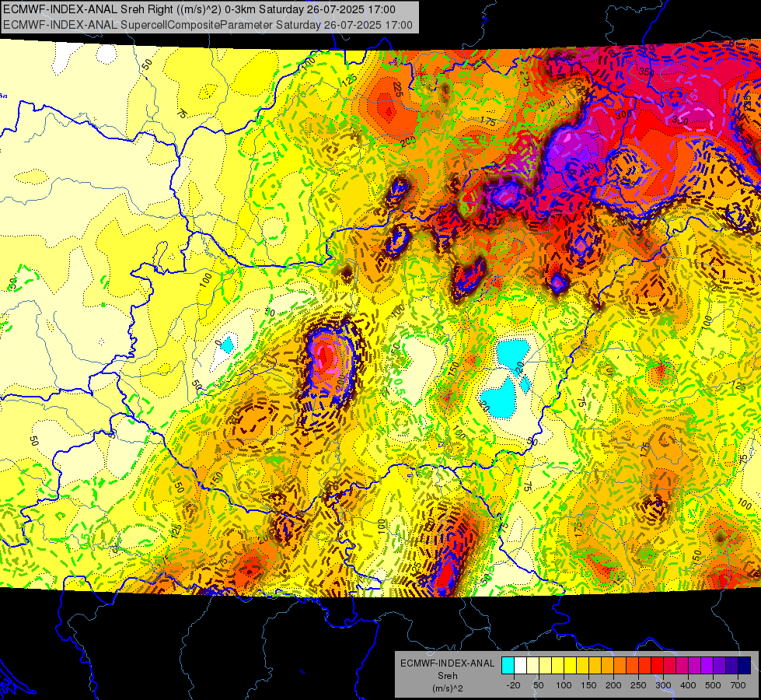Click the '100' legend scale label
Screen dimensions: 761x700
point(564,685)
